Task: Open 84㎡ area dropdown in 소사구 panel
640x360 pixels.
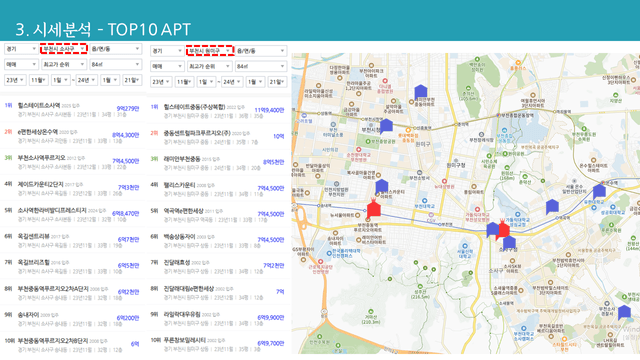Action: (116, 64)
